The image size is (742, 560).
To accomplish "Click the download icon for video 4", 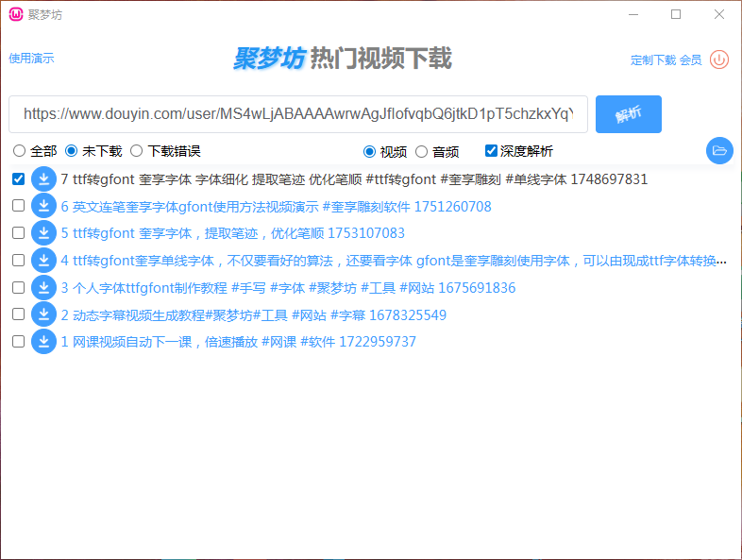I will pos(43,260).
